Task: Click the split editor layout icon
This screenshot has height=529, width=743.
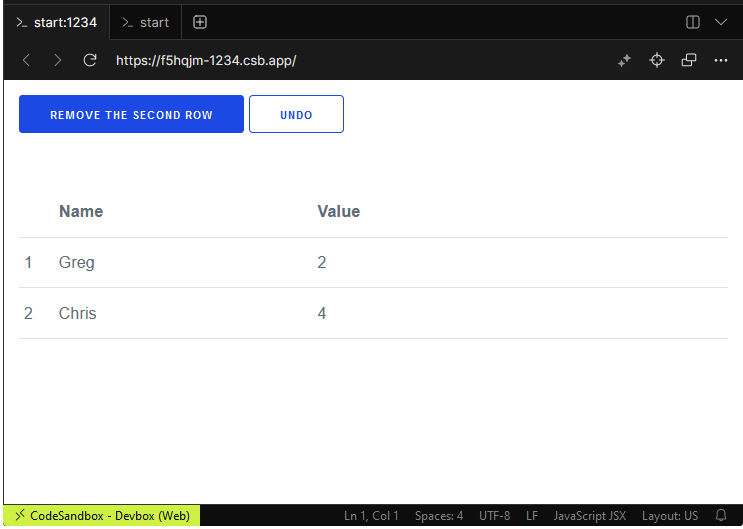Action: pyautogui.click(x=693, y=22)
